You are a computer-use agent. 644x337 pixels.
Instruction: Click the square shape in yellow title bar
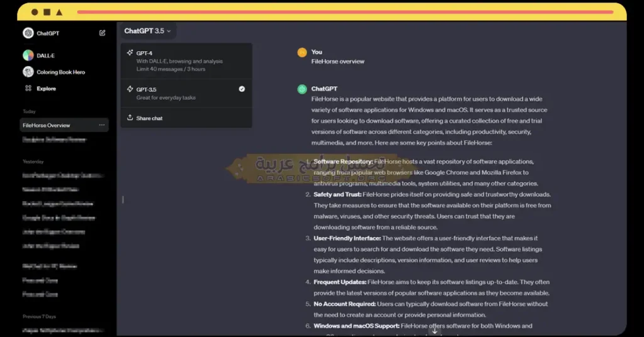click(x=47, y=13)
